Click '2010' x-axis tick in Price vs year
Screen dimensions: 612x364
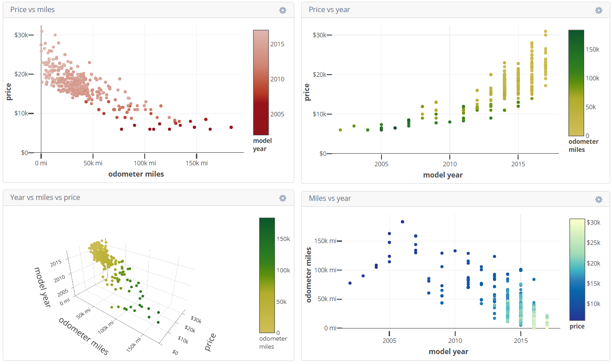449,164
